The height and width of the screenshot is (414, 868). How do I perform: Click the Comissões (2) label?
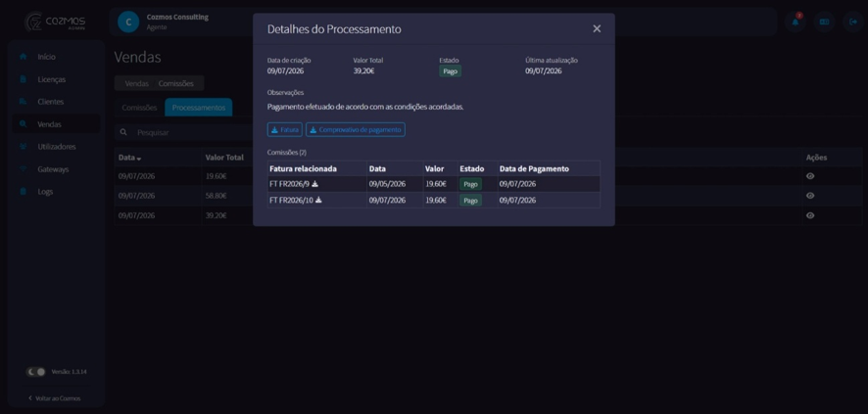pos(287,152)
